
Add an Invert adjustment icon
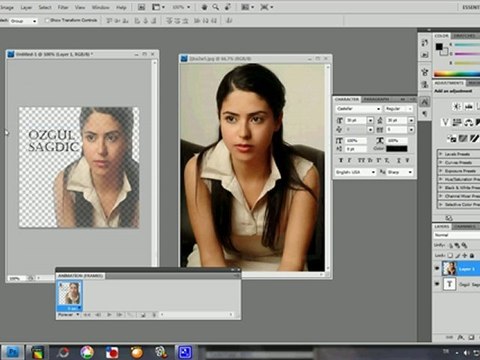(452, 138)
